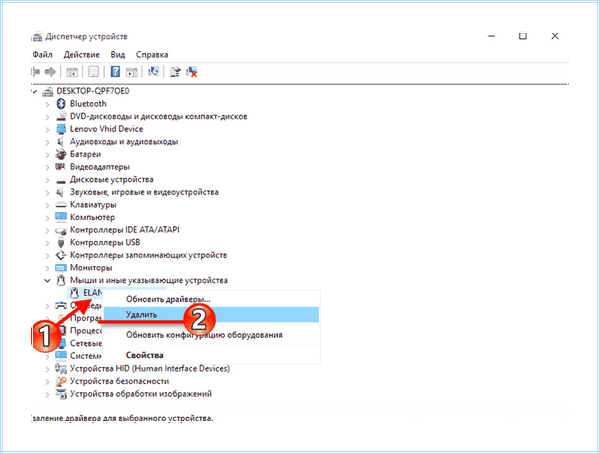Open the Файл menu

[42, 55]
